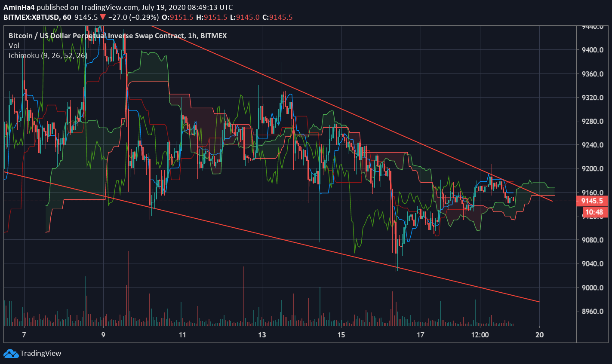Click the current price tag 9145.5
Viewport: 612px width, 364px height.
pos(593,201)
